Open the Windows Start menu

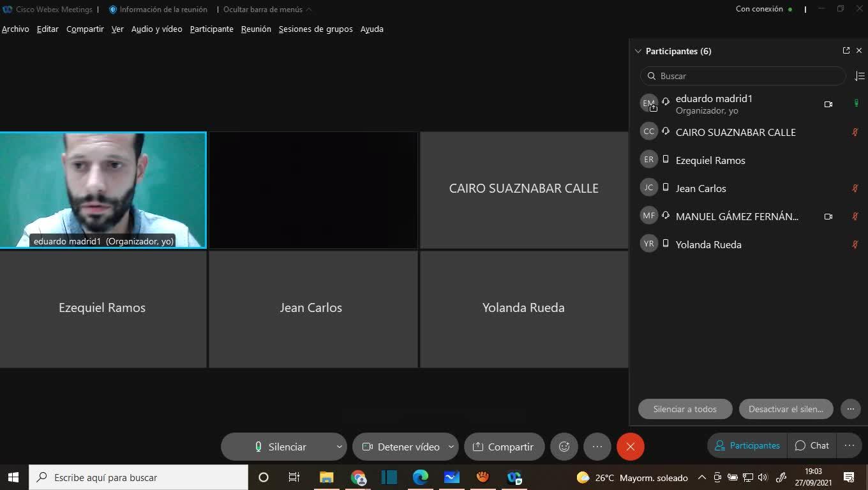(x=13, y=477)
